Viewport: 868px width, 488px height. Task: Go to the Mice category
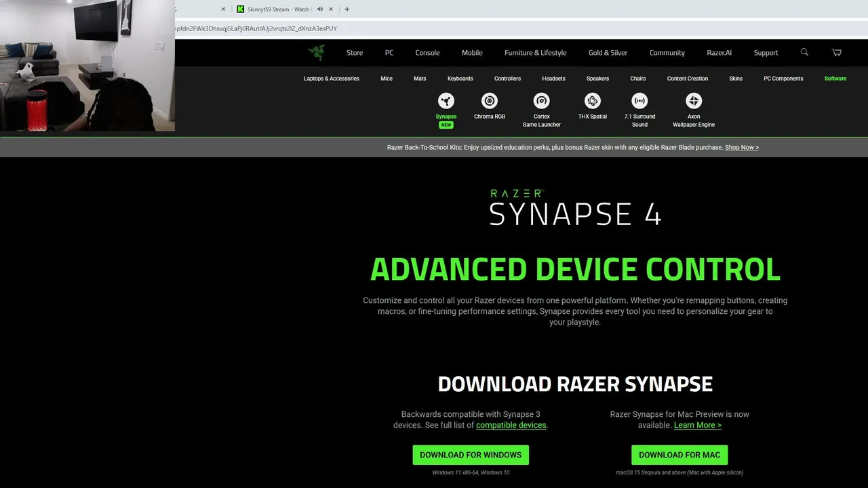387,79
